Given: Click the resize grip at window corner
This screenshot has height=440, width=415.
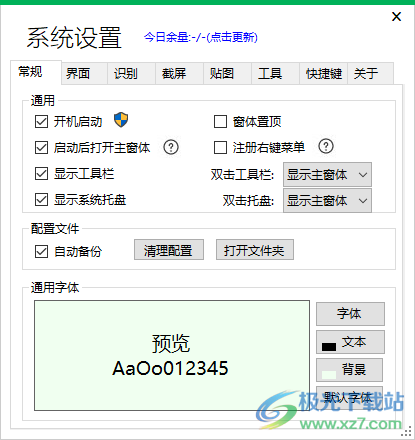Looking at the screenshot, I should (x=406, y=431).
